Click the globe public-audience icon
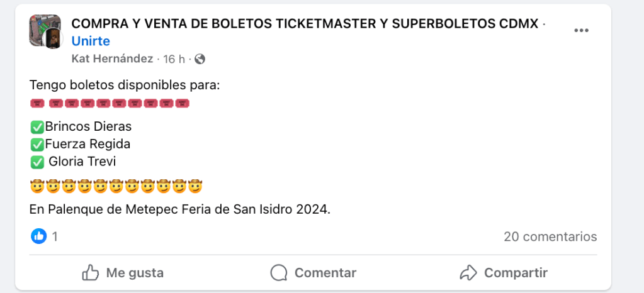Image resolution: width=644 pixels, height=293 pixels. tap(200, 59)
